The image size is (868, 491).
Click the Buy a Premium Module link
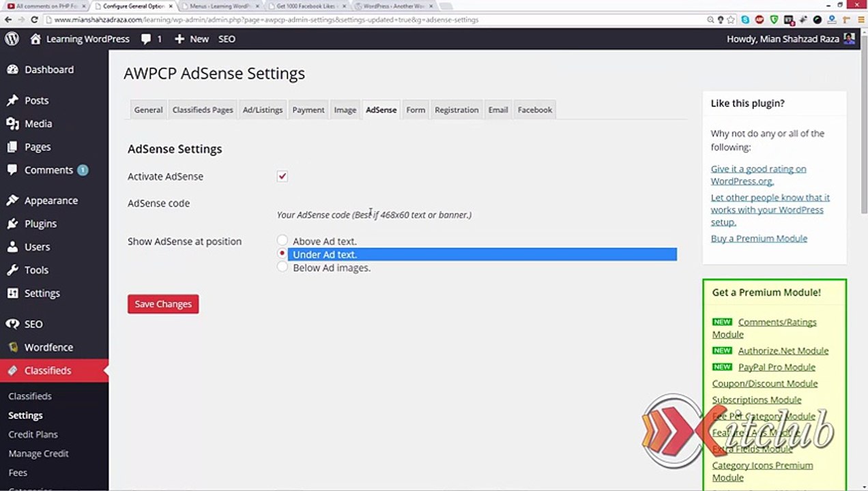759,238
